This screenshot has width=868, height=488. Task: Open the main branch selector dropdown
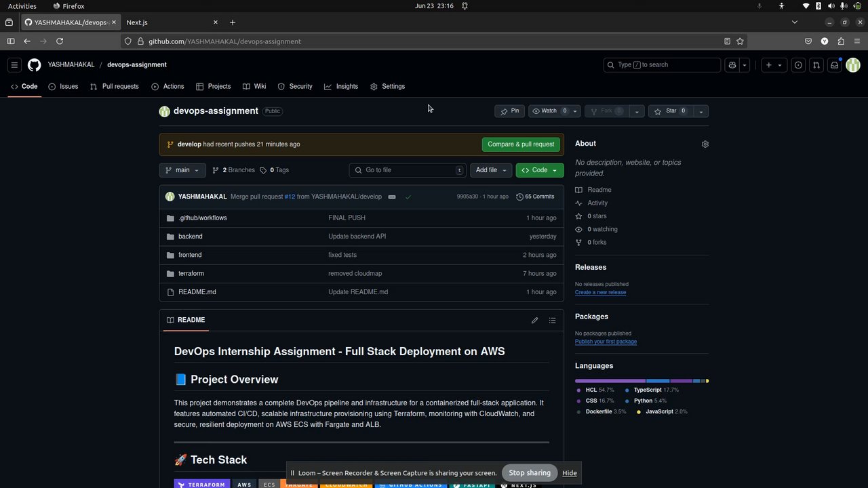[182, 170]
